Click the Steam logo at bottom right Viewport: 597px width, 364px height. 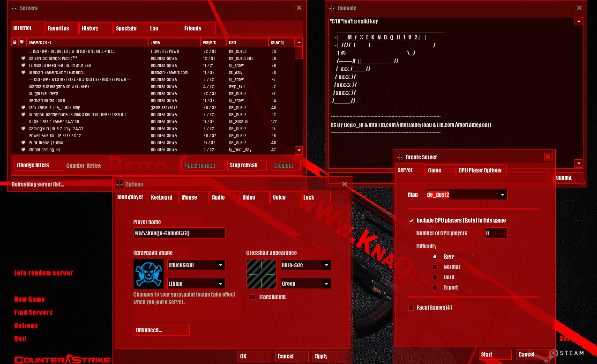click(567, 353)
